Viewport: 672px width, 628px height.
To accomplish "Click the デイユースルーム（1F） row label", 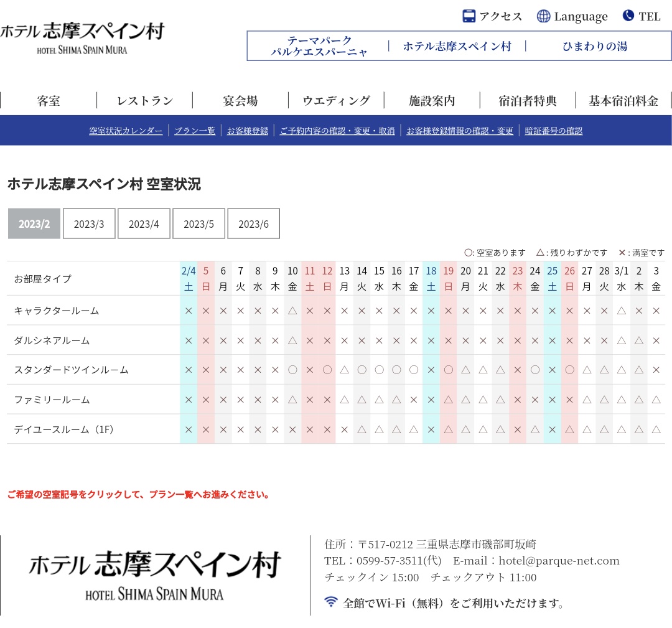I will (64, 429).
